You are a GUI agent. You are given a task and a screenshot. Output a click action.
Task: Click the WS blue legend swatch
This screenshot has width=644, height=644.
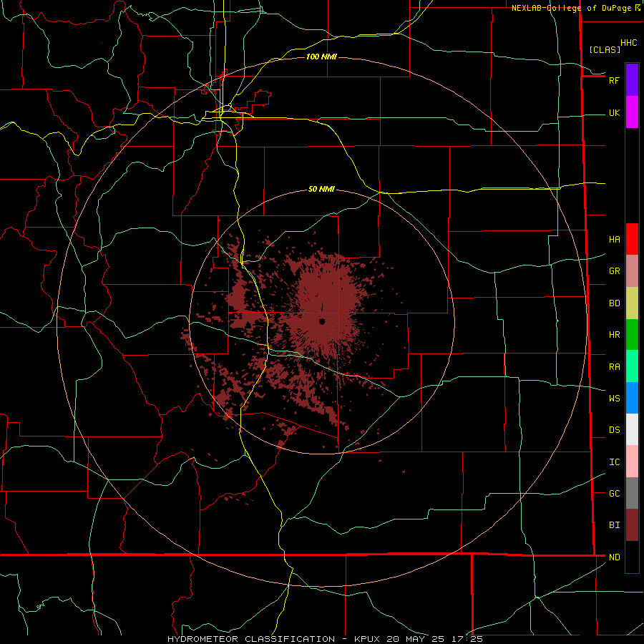pos(632,398)
